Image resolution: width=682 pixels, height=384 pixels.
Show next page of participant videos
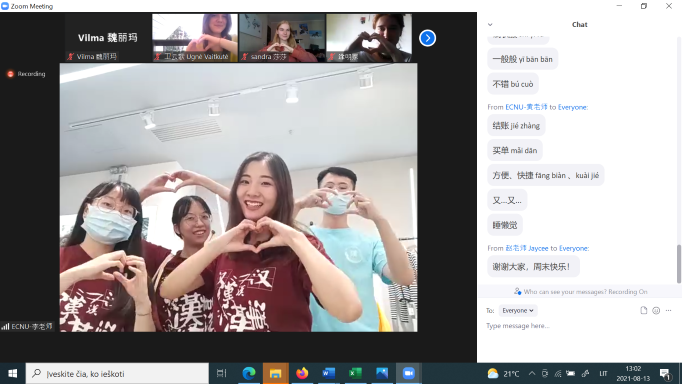pos(427,38)
